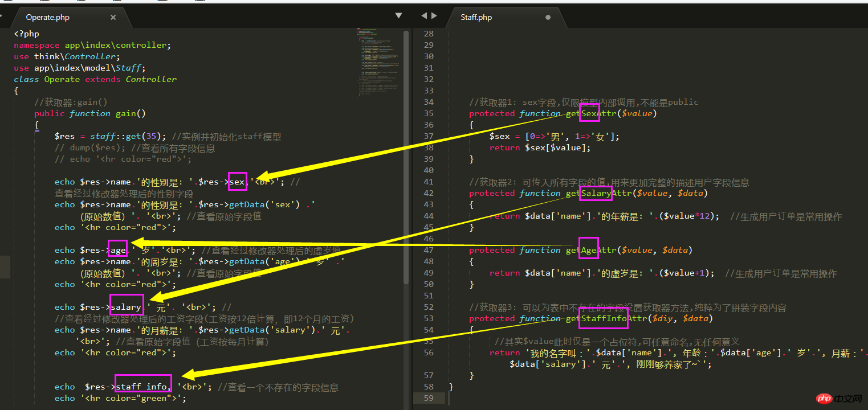Click line number 53 in Staff.php gutter
The height and width of the screenshot is (410, 868).
429,318
